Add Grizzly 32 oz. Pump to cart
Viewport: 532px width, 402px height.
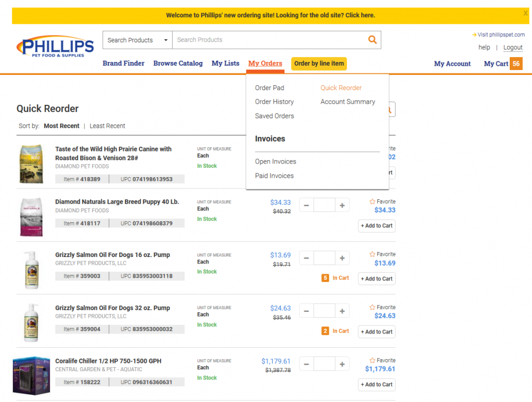[377, 332]
